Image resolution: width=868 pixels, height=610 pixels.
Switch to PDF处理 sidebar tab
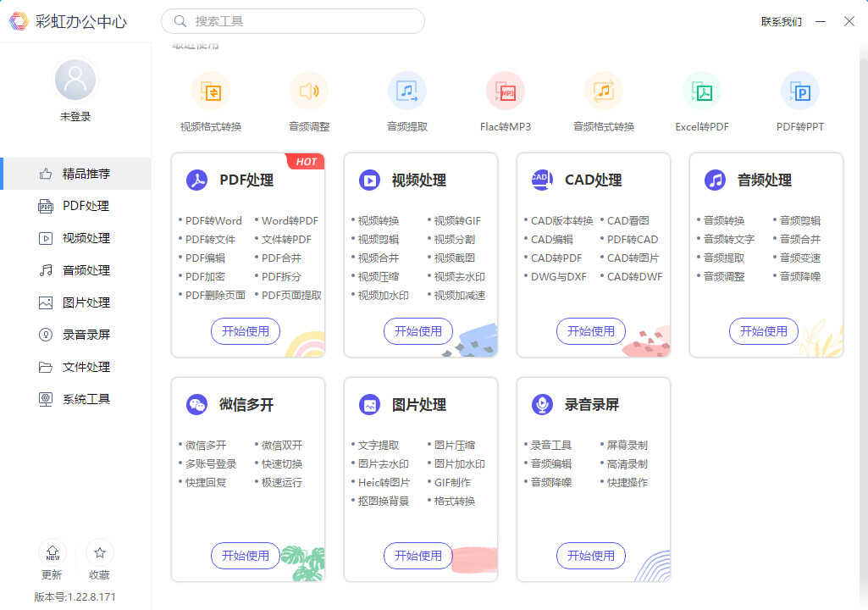coord(85,206)
